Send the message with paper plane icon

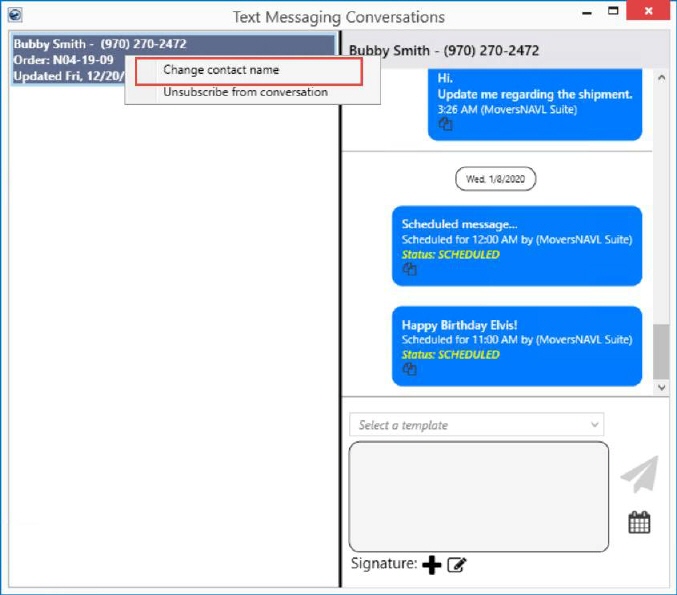tap(639, 475)
